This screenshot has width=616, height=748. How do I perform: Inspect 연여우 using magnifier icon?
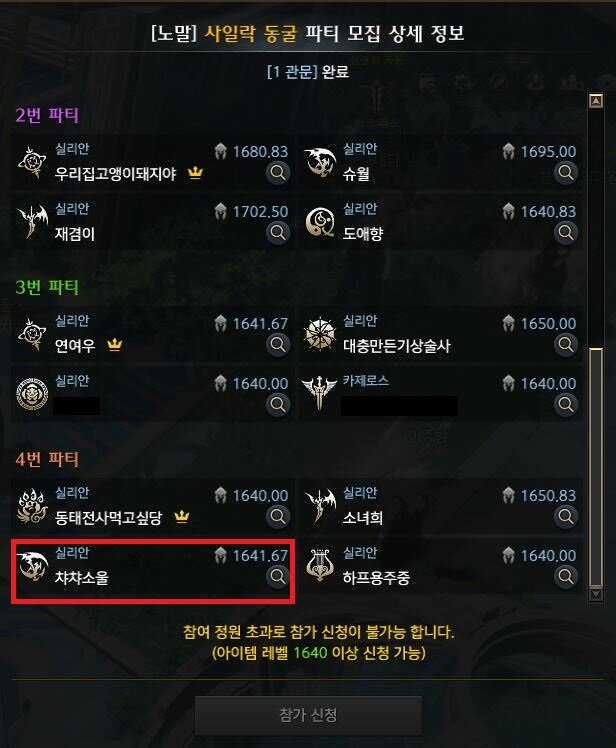pos(278,344)
